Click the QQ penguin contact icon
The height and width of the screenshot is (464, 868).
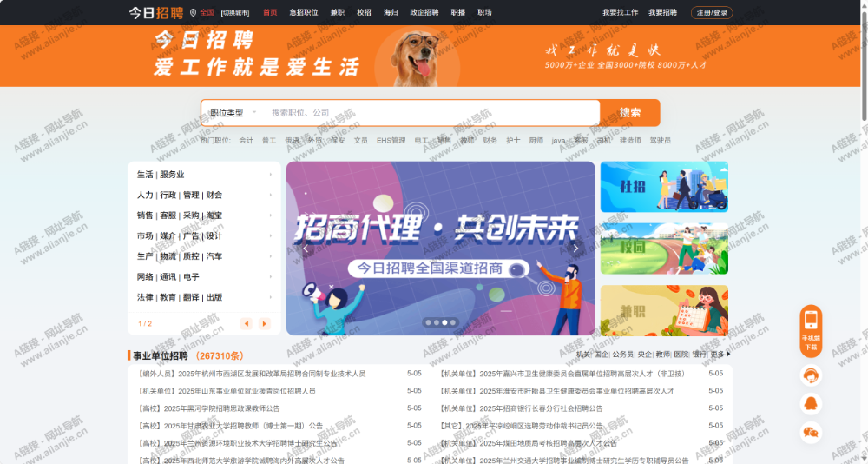811,403
